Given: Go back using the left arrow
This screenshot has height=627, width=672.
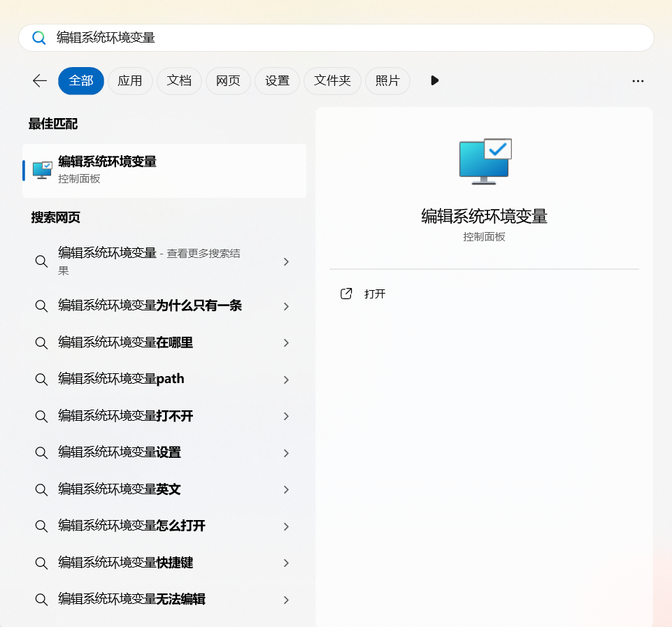Looking at the screenshot, I should [40, 80].
